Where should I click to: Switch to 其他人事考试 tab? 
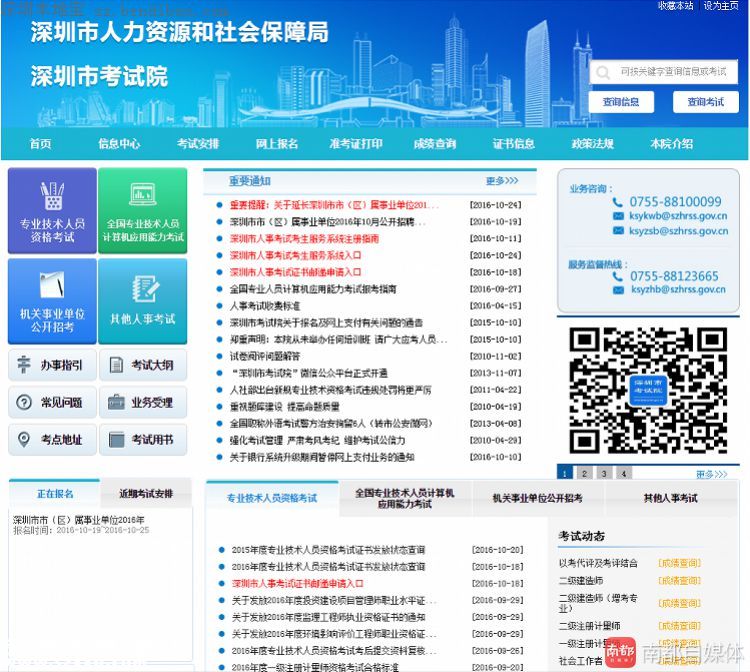[671, 498]
